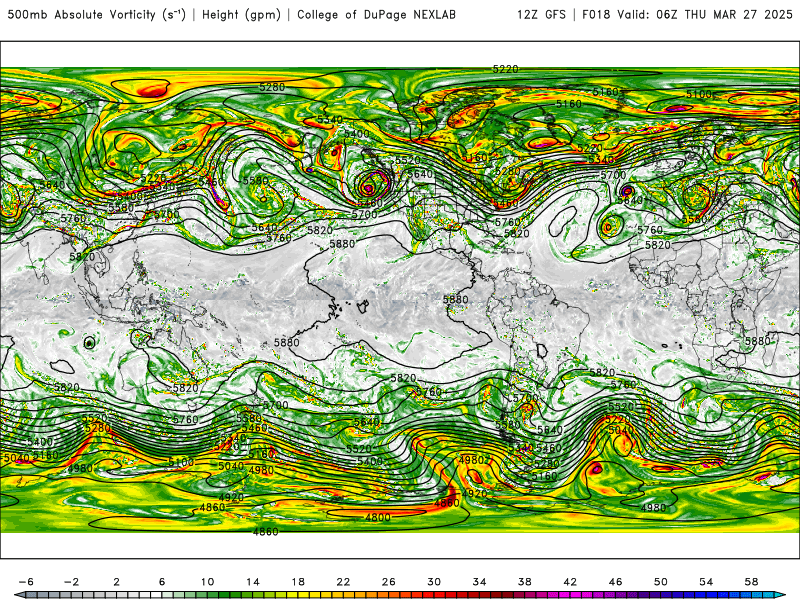The height and width of the screenshot is (600, 800).
Task: Click the 42 color scale label
Action: pos(570,582)
